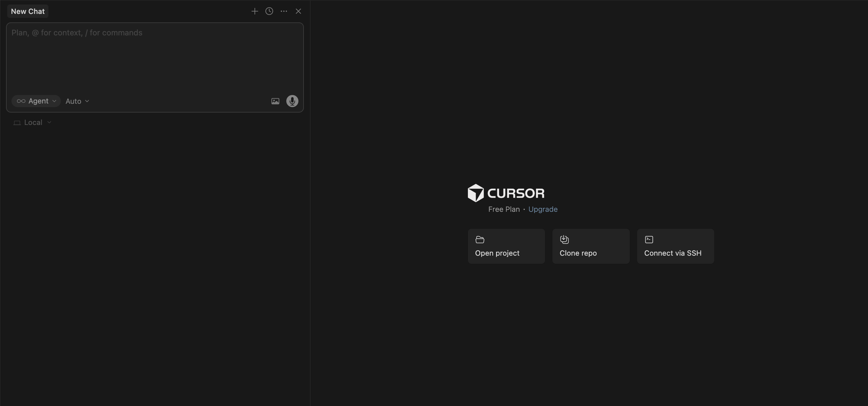The width and height of the screenshot is (868, 406).
Task: Attach an image using the picture icon
Action: tap(275, 101)
